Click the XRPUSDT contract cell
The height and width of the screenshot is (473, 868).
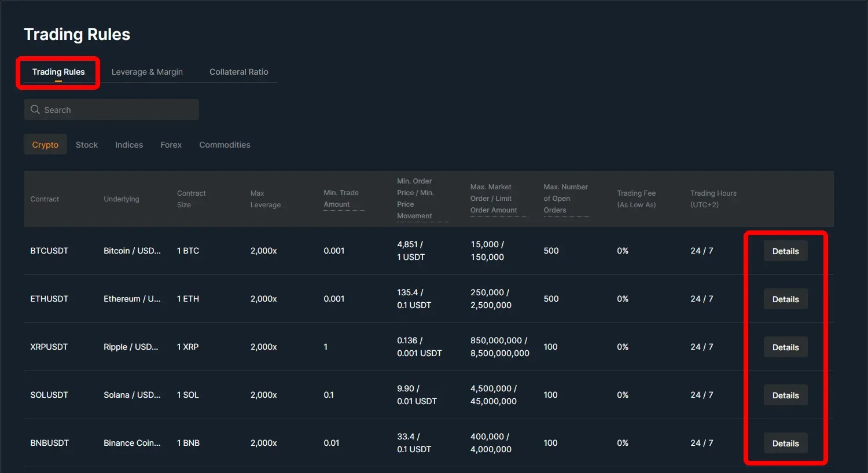(x=49, y=347)
